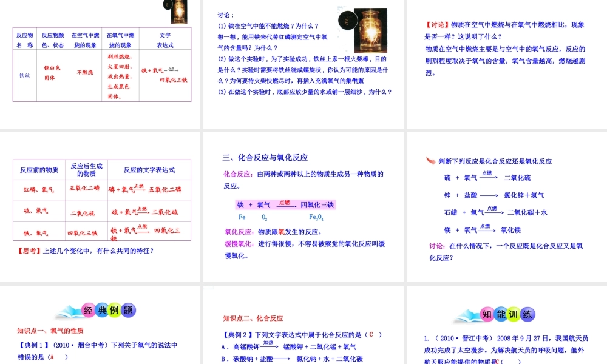Click the 在氧气中燃烧的现象 column header
Image resolution: width=607 pixels, height=364 pixels.
click(x=120, y=40)
